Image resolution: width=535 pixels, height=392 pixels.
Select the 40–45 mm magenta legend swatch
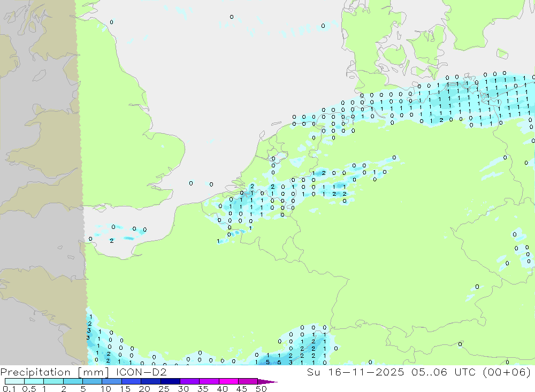click(x=228, y=381)
